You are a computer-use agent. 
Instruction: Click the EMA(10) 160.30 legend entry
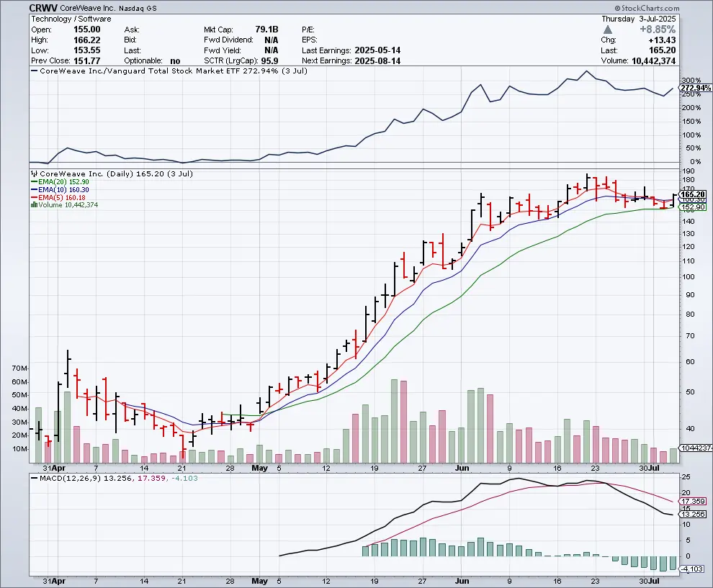click(60, 189)
